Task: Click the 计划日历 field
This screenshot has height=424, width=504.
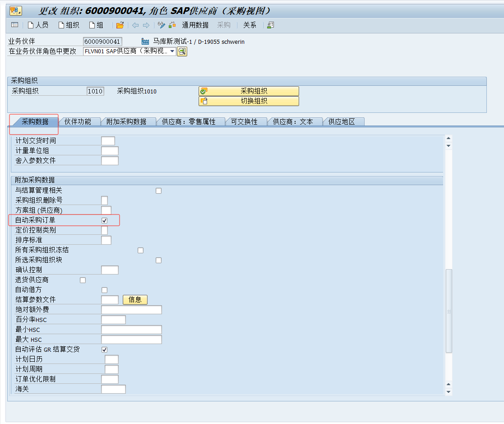Action: click(x=111, y=359)
